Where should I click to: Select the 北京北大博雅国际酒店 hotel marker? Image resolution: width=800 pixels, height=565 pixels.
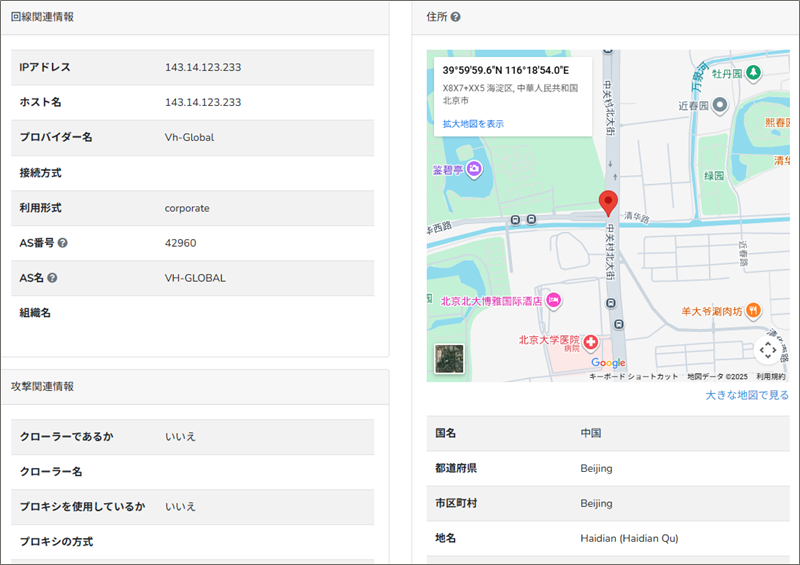pos(553,300)
